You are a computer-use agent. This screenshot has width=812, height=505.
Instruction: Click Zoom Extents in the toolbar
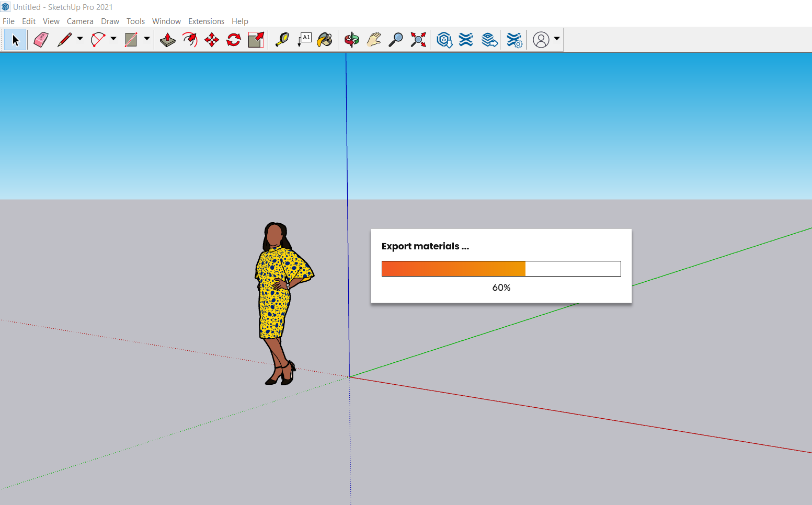tap(418, 39)
